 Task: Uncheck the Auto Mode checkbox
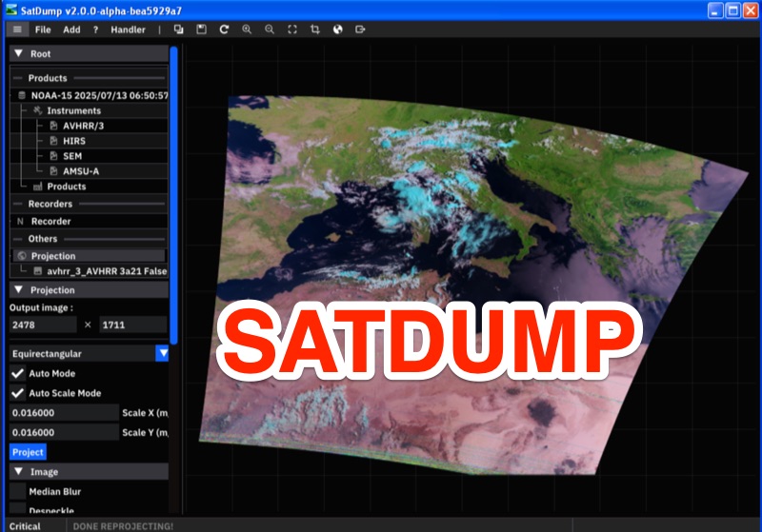[x=18, y=373]
